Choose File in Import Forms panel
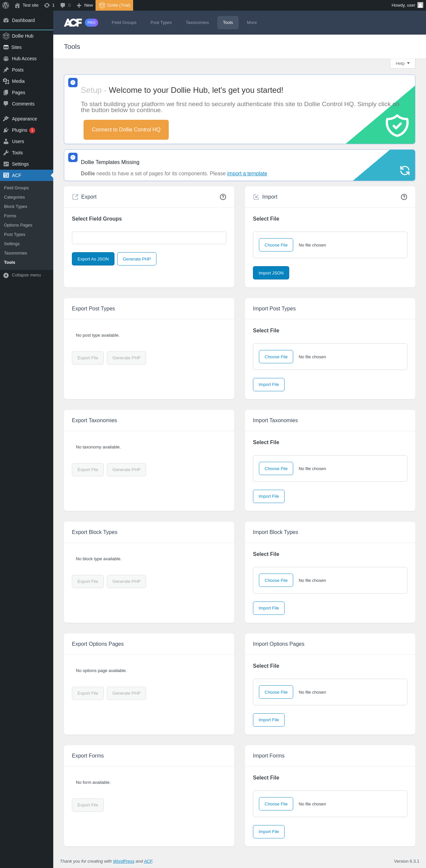 [x=276, y=804]
